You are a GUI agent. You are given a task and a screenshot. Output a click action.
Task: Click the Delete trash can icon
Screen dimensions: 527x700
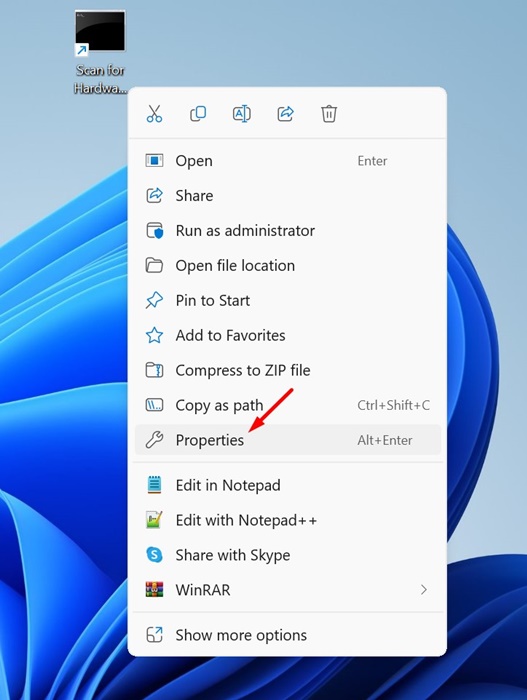329,114
